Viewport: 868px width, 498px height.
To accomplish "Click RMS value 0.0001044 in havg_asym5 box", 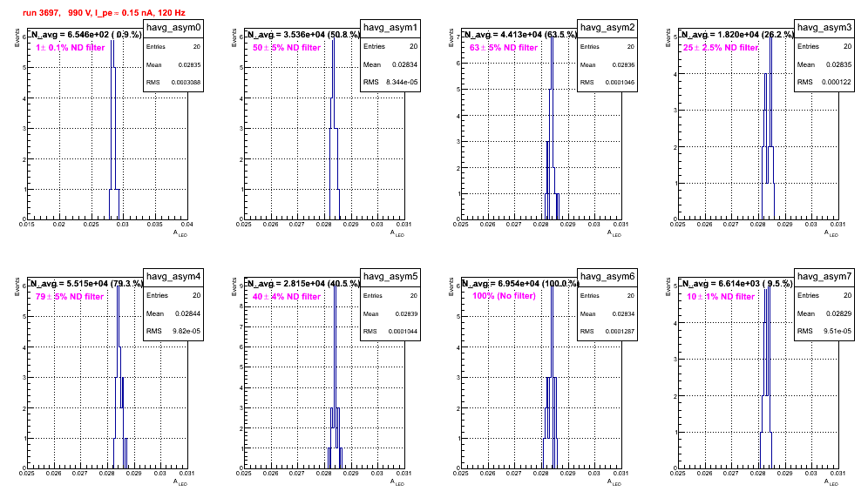I will click(x=403, y=332).
